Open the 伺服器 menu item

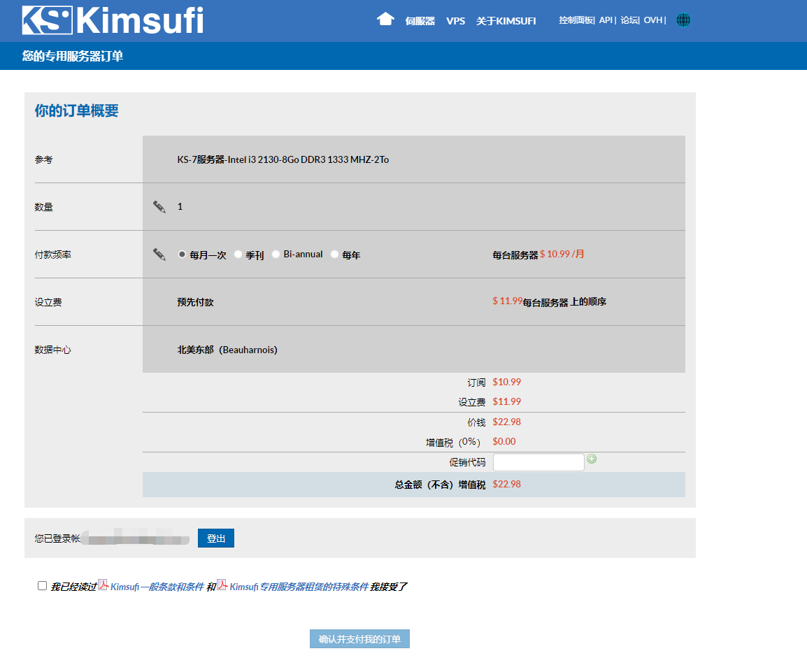[420, 21]
